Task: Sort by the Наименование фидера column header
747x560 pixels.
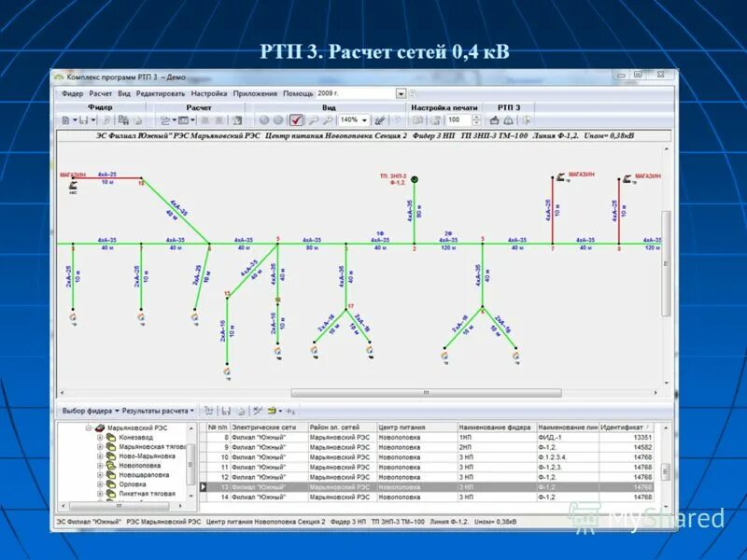Action: (x=497, y=427)
